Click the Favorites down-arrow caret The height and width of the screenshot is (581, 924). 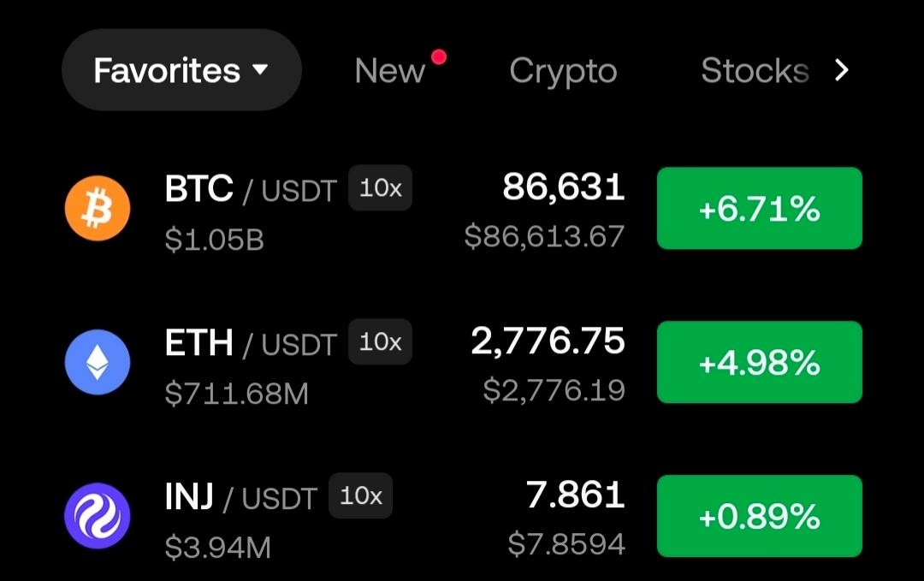260,70
